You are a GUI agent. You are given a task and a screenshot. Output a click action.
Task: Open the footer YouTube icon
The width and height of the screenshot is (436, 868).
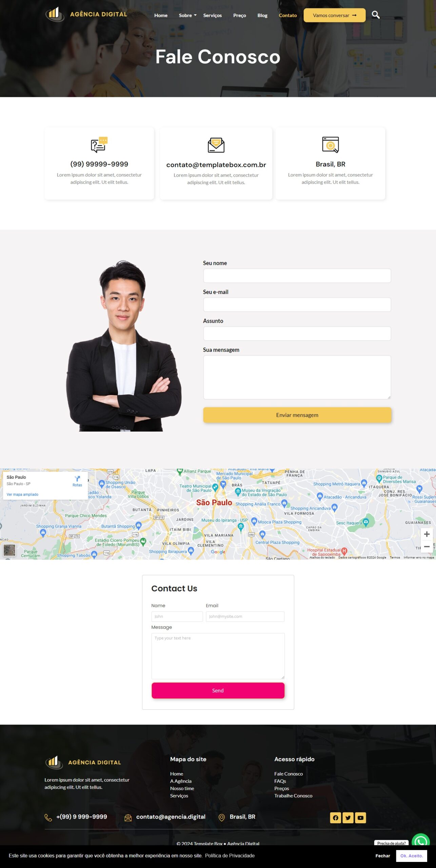coord(360,818)
